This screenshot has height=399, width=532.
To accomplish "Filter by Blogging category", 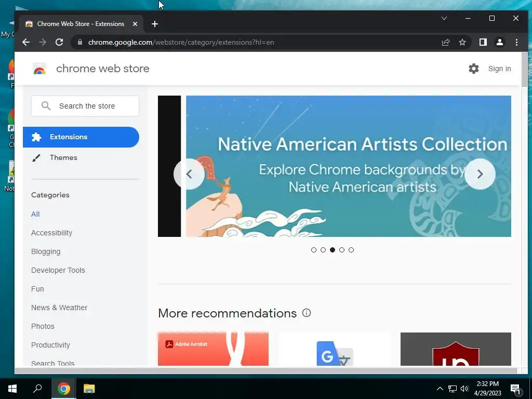I will pos(46,251).
